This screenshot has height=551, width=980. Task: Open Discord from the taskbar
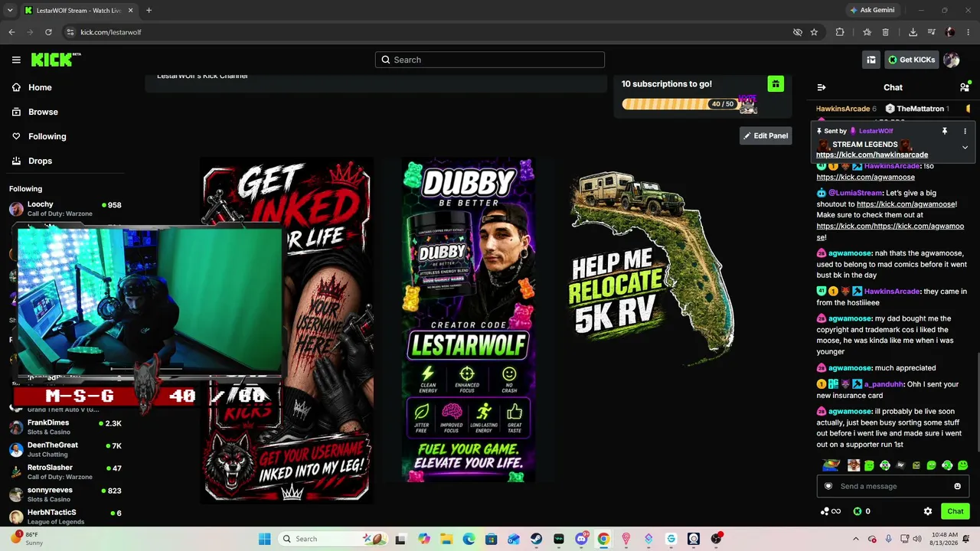point(581,539)
